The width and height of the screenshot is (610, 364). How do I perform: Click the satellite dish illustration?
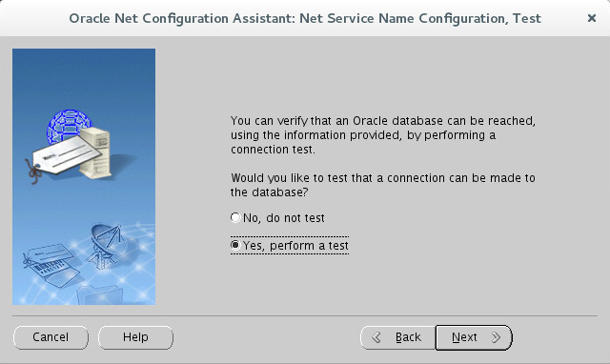click(107, 244)
